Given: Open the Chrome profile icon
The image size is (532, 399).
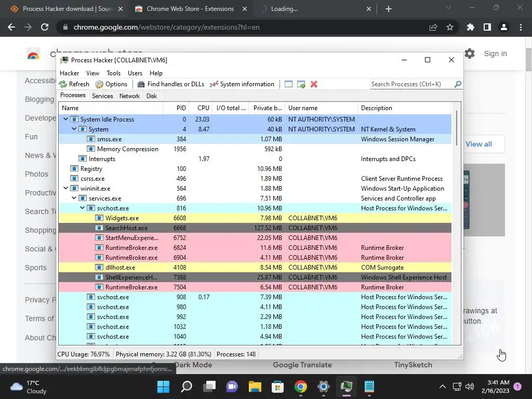Looking at the screenshot, I should coord(504,27).
